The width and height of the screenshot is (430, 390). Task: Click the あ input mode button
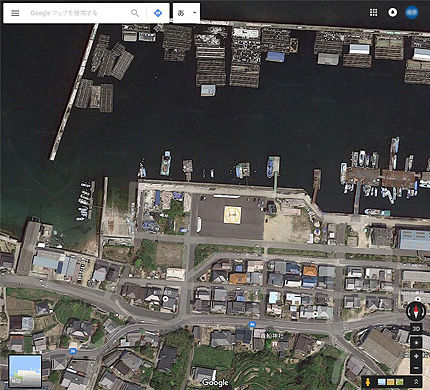coord(181,13)
